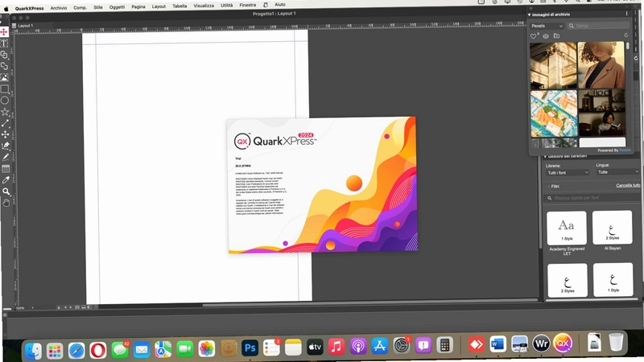The width and height of the screenshot is (644, 362).
Task: Open the stock images panel options menu
Action: 626,14
